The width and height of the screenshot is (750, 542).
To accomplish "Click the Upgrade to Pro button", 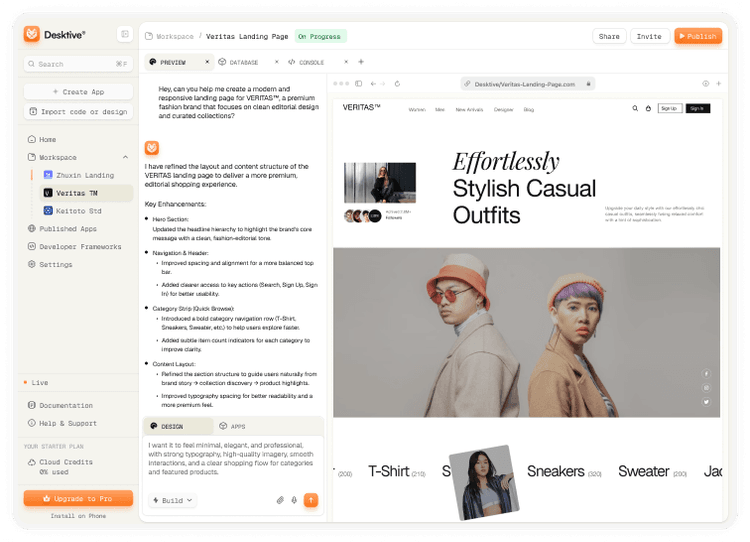I will coord(78,498).
